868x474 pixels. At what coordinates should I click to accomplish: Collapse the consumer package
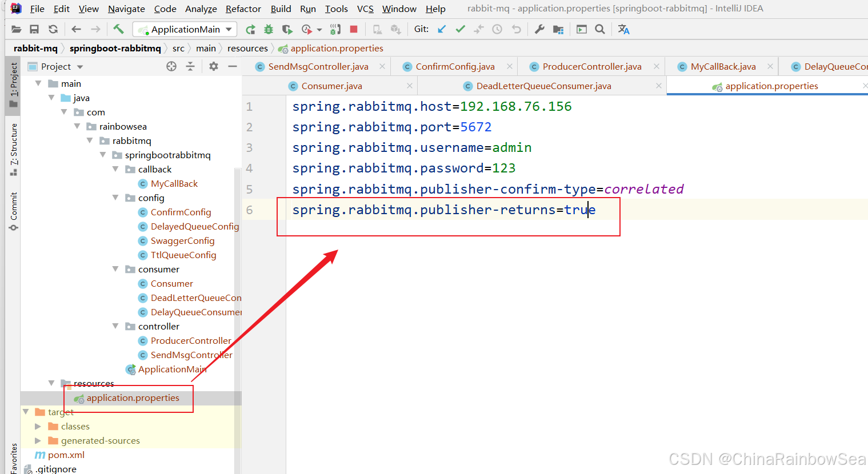point(115,269)
